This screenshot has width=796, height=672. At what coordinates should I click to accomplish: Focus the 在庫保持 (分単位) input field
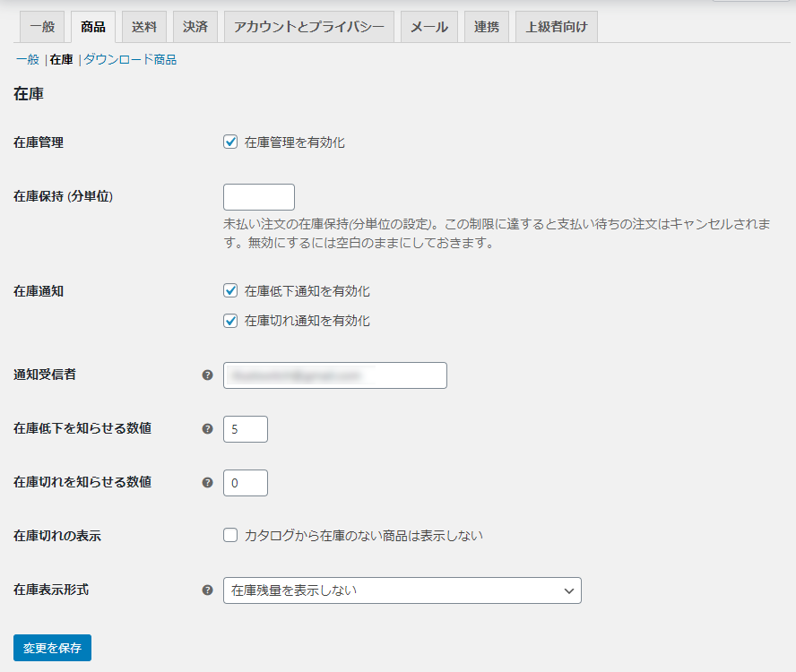[259, 197]
